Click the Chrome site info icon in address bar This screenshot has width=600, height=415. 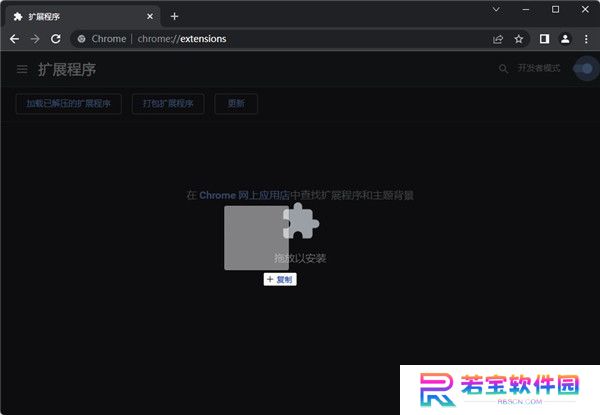pyautogui.click(x=82, y=39)
